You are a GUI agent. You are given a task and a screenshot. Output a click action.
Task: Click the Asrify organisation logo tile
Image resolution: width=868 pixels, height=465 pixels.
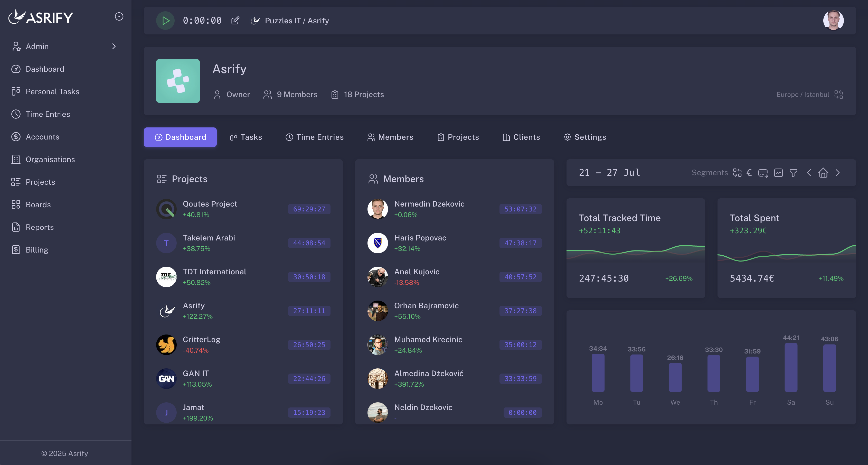click(x=177, y=81)
